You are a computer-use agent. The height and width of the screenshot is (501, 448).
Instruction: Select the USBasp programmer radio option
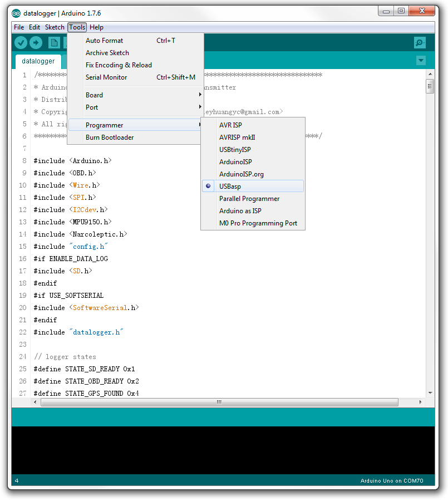point(253,186)
